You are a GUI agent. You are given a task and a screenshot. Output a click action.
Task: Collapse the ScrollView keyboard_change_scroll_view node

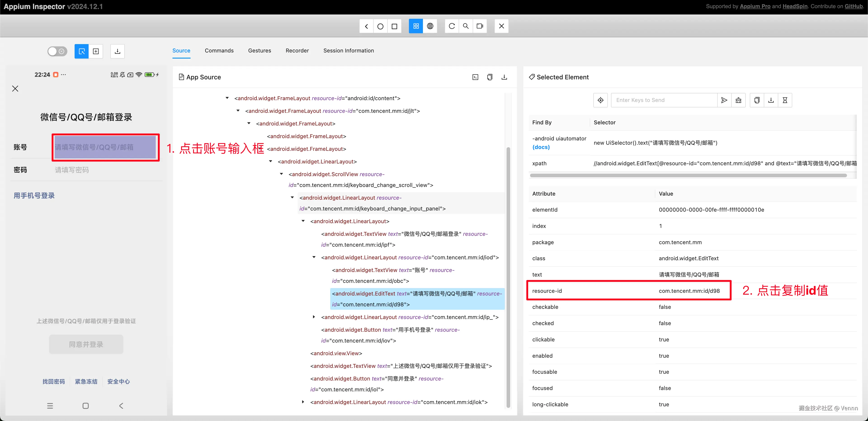click(x=281, y=174)
